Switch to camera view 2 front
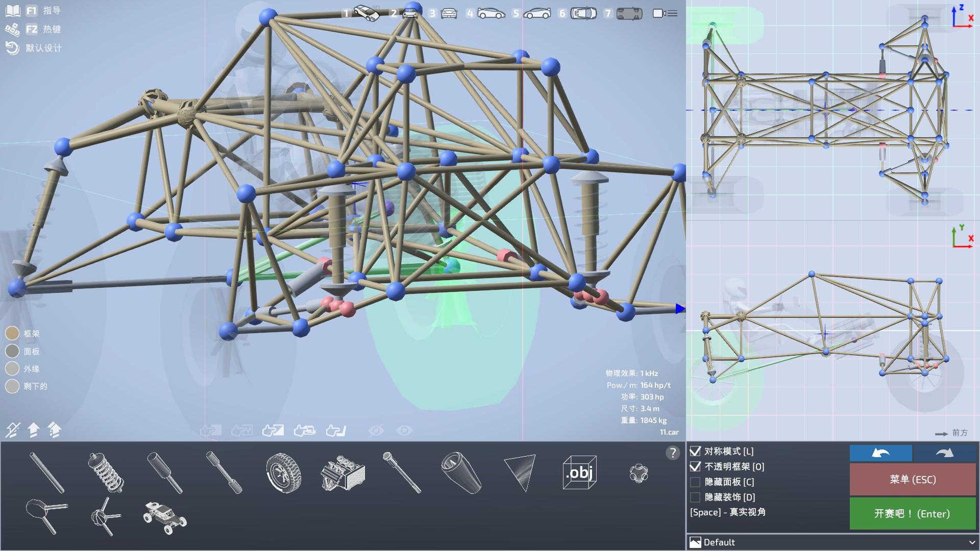Screen dimensions: 980x551 click(405, 13)
